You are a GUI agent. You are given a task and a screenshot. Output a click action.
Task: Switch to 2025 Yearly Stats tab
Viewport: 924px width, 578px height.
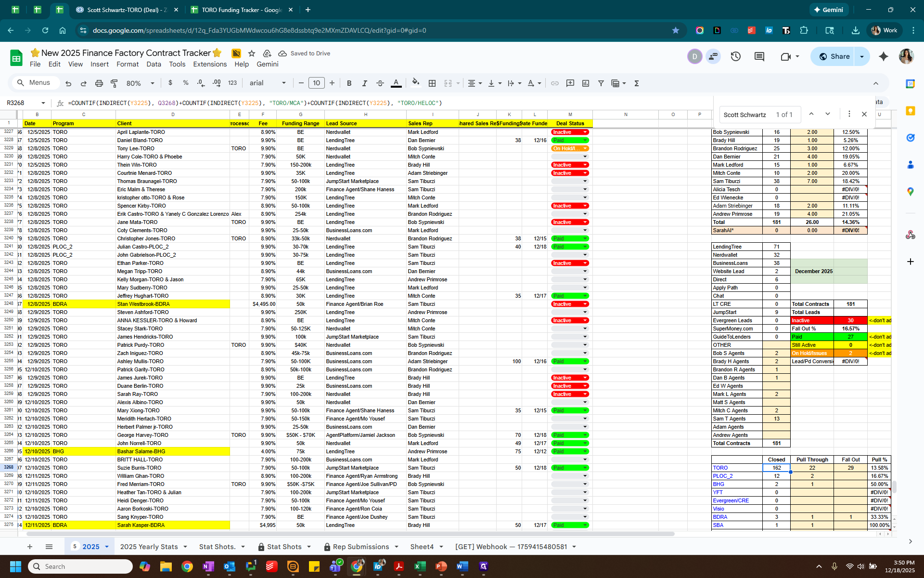(149, 547)
